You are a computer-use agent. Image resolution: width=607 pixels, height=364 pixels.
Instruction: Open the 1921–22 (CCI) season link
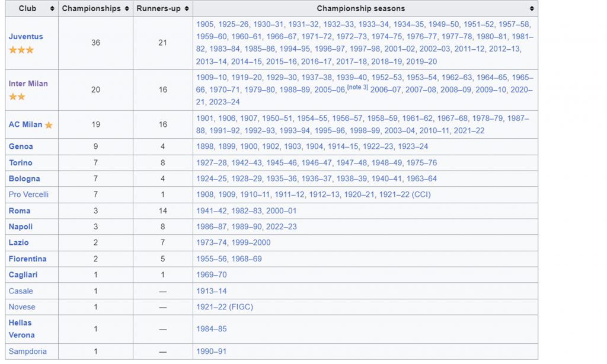(405, 194)
